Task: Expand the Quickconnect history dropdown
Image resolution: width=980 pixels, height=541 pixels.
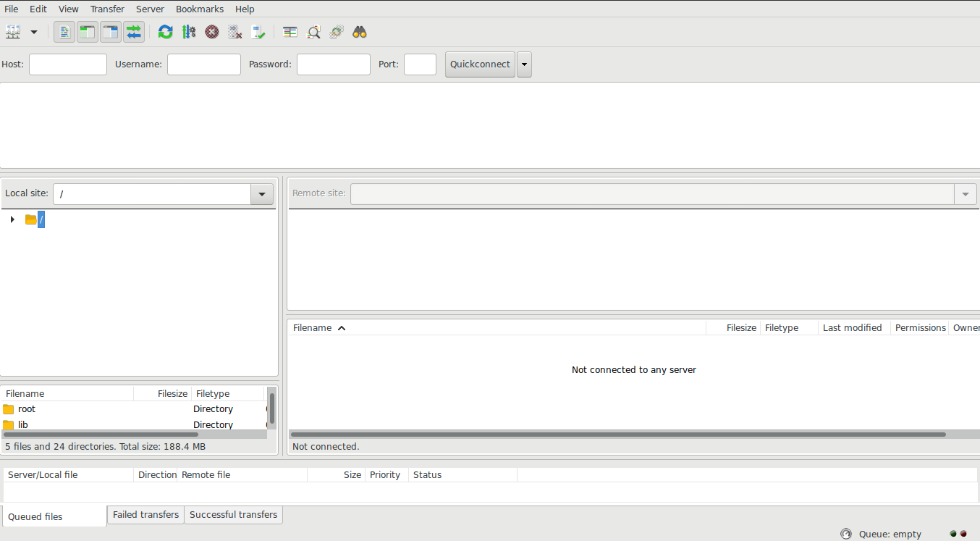Action: tap(524, 64)
